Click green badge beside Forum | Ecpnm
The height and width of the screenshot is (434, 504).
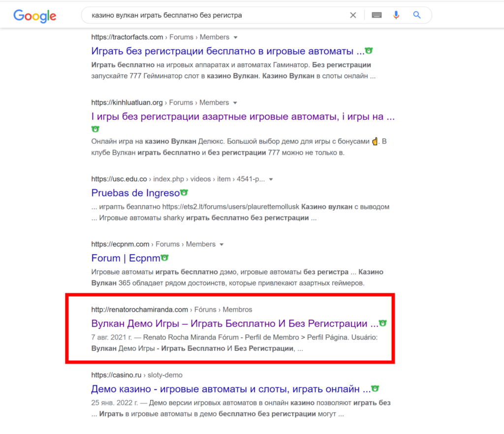click(164, 258)
